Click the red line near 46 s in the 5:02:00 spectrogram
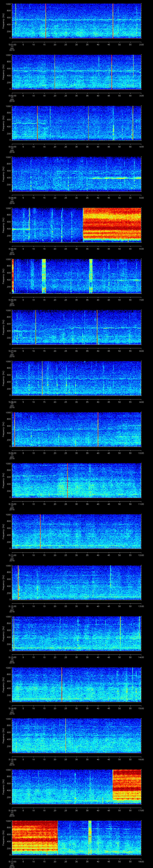This screenshot has width=153, height=868. click(x=112, y=72)
